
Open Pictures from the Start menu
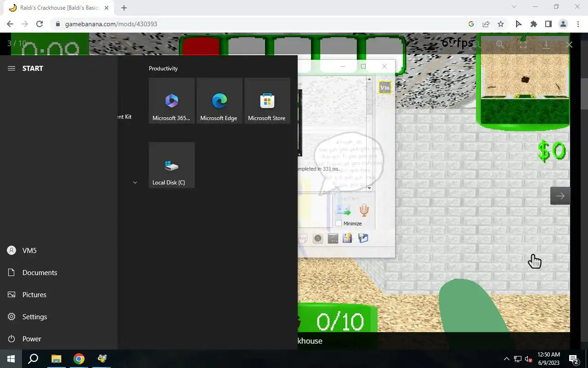click(x=59, y=294)
